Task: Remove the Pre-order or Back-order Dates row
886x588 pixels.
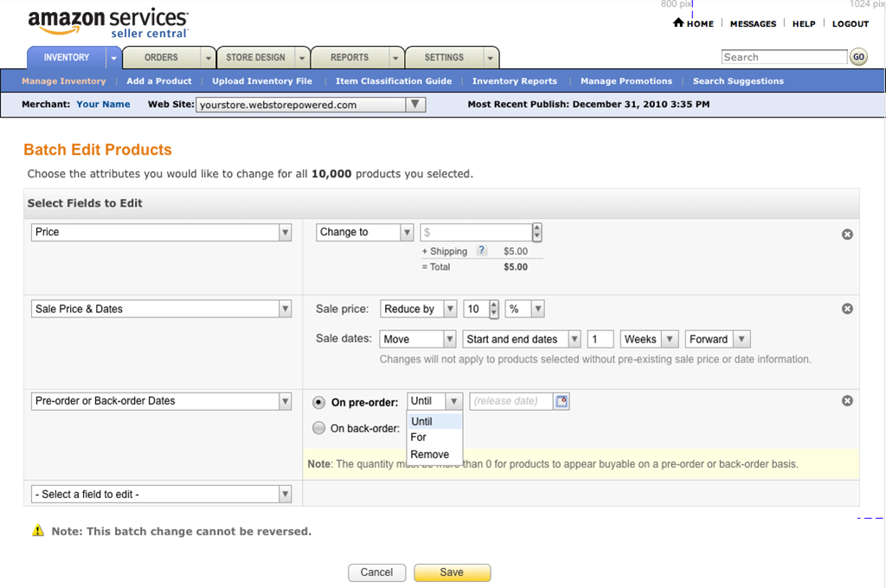Action: tap(847, 400)
